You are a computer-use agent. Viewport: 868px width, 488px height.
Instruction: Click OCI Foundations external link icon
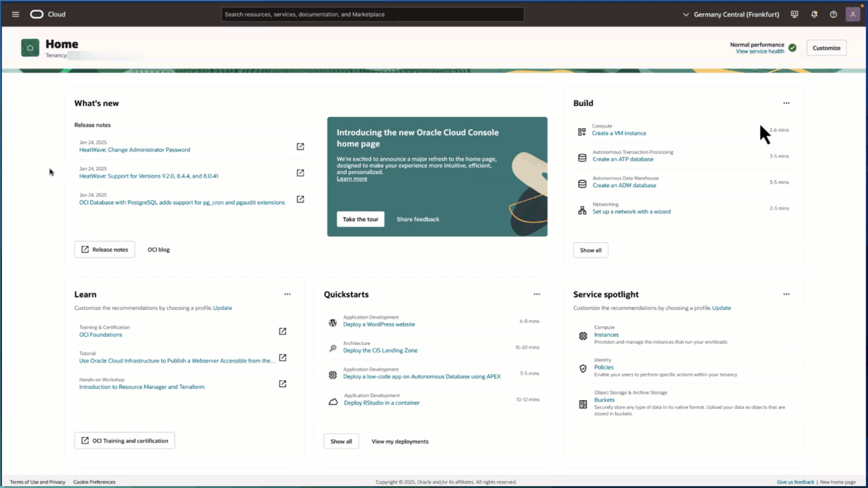283,331
